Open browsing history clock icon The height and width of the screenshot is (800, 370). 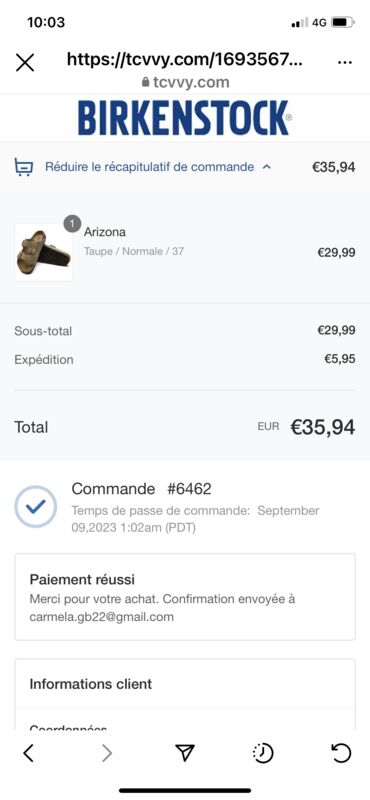click(x=263, y=753)
